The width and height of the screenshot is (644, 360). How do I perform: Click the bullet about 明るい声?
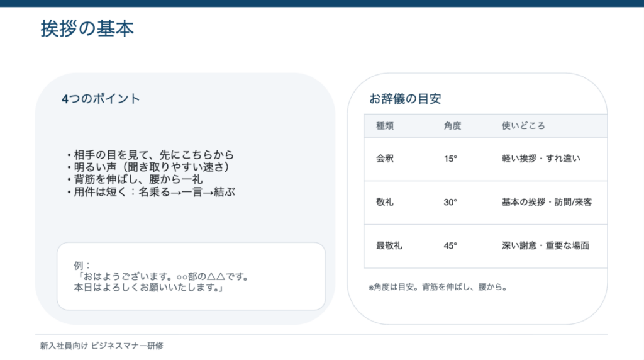tap(147, 167)
